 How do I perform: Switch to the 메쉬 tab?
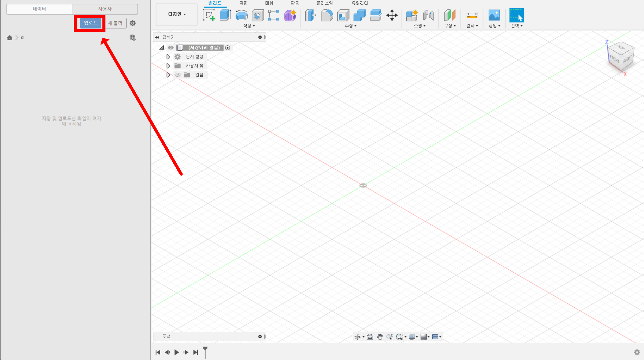(269, 3)
